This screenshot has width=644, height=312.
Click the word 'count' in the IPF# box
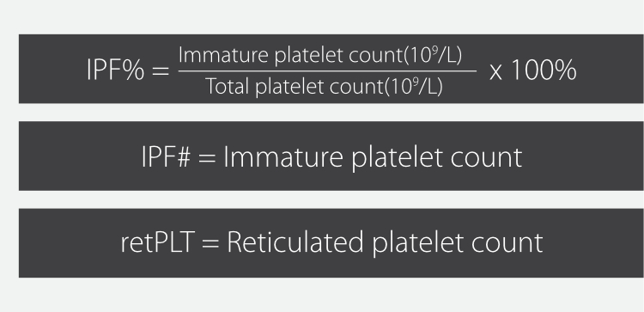486,157
